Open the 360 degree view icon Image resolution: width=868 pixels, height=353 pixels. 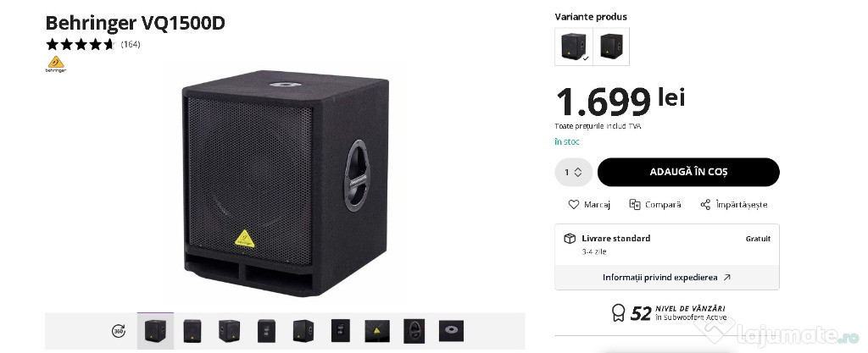[x=119, y=331]
